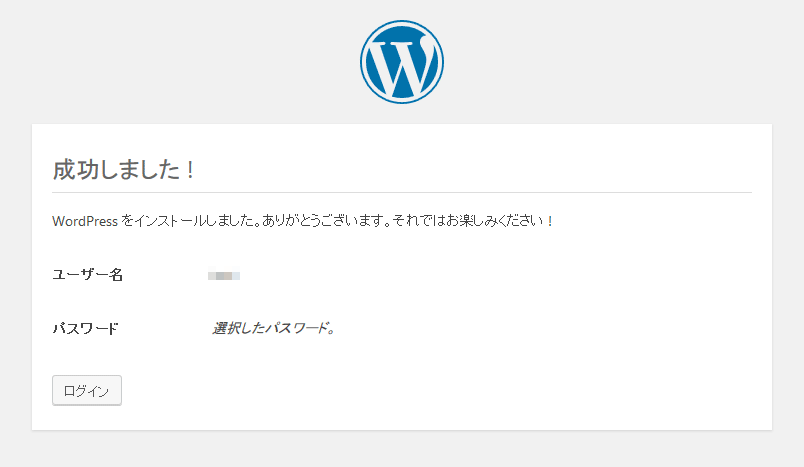Click the 成功 characters in the heading
This screenshot has height=467, width=804.
75,169
